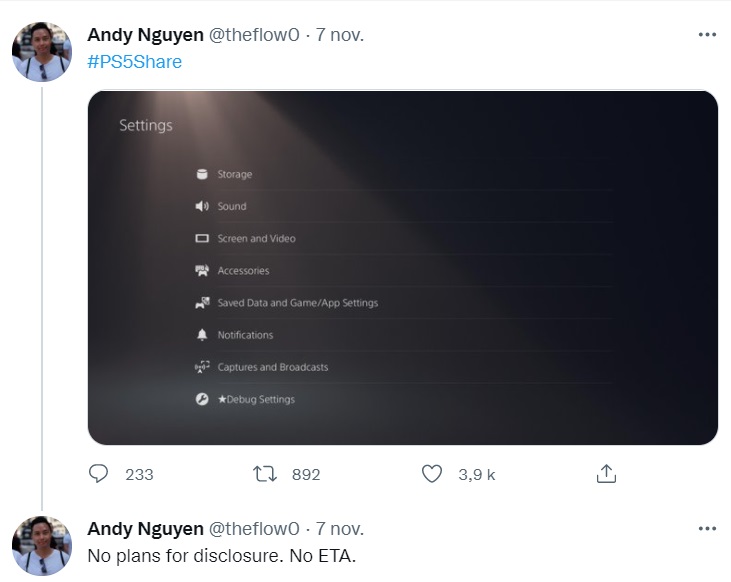Screen dimensions: 731x582
Task: Open reply icon on the PS5Share tweet
Action: (x=98, y=474)
